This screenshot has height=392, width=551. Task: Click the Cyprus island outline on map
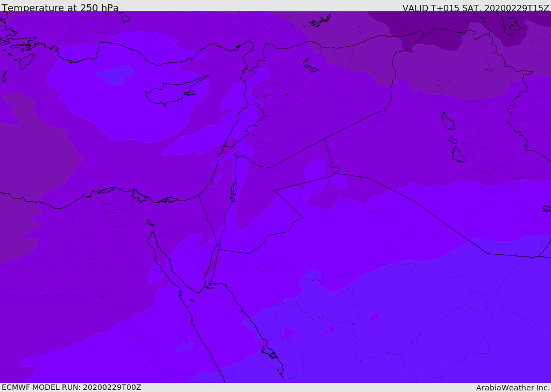point(177,90)
